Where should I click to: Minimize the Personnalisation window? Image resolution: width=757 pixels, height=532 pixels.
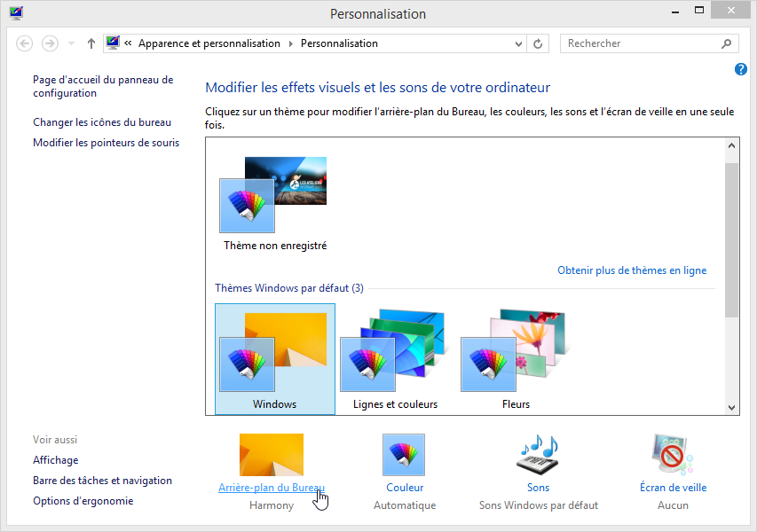[675, 12]
